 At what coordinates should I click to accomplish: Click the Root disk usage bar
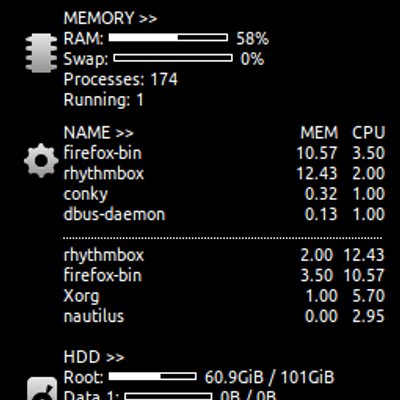point(152,377)
